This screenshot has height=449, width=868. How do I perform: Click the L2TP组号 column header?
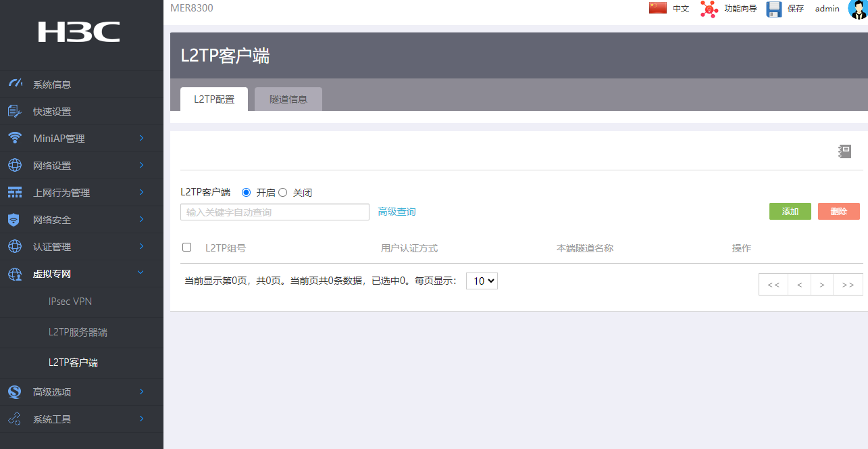[x=226, y=248]
